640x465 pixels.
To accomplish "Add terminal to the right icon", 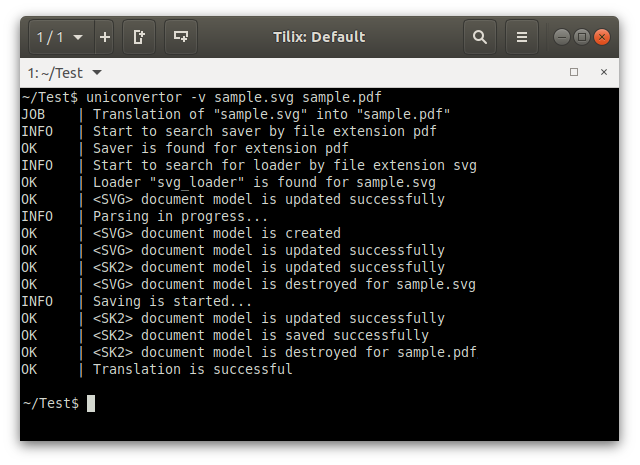I will click(x=139, y=37).
